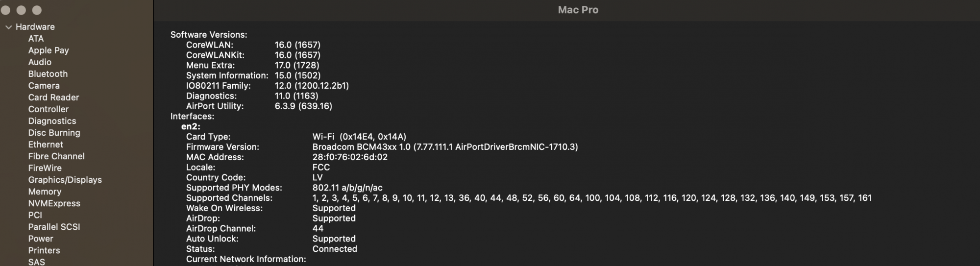
Task: Show Memory hardware information
Action: click(x=45, y=192)
